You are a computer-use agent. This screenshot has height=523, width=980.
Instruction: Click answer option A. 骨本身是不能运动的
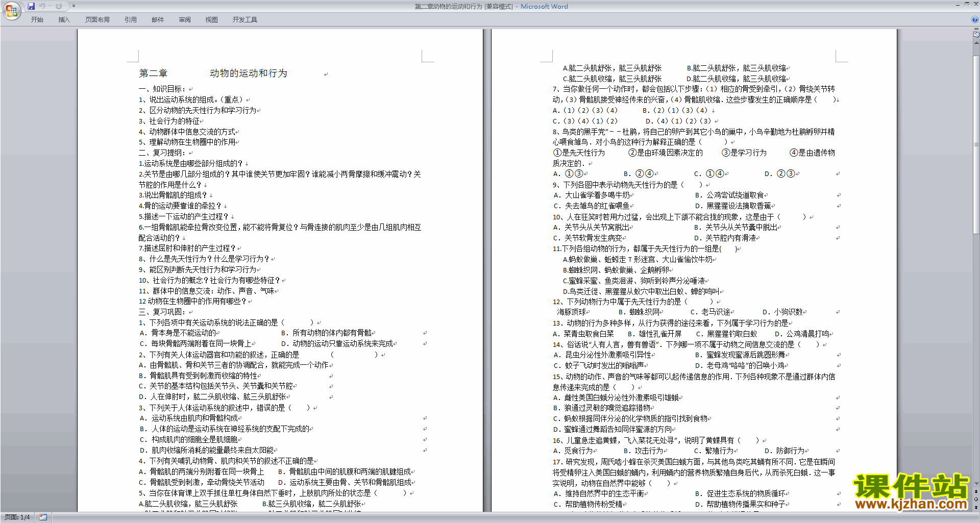(178, 333)
